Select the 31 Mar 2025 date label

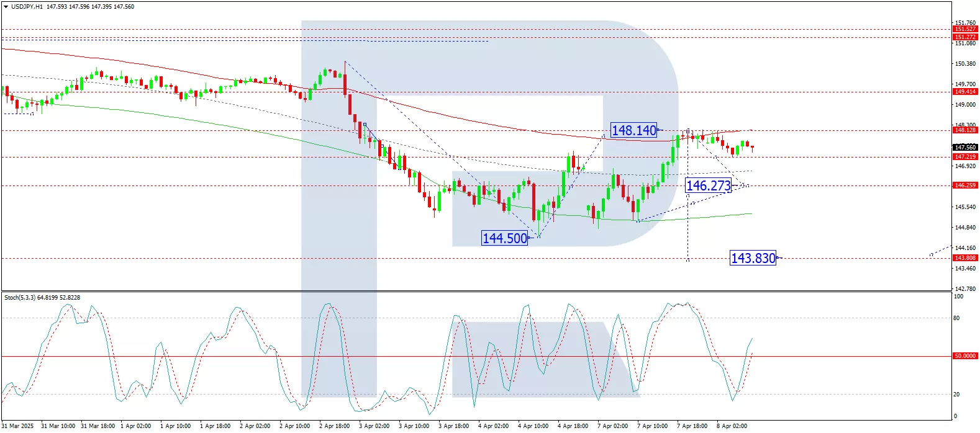point(17,426)
